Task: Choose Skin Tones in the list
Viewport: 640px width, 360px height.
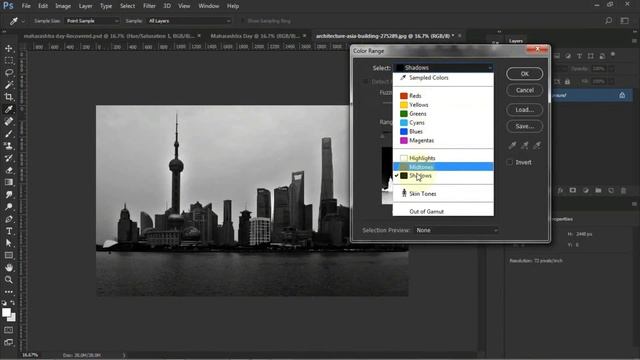Action: 443,193
